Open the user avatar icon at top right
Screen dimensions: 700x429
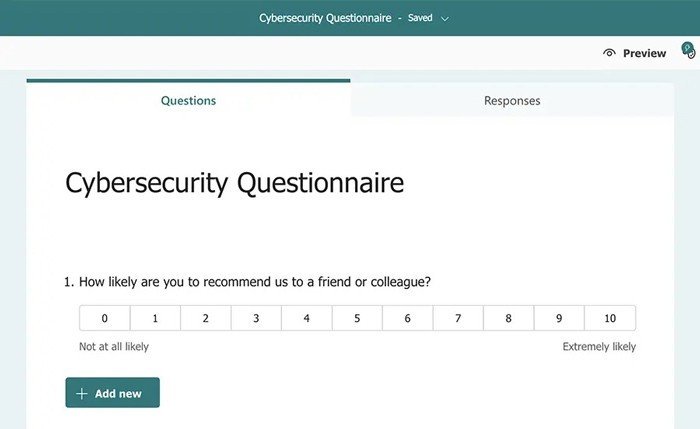pos(688,50)
